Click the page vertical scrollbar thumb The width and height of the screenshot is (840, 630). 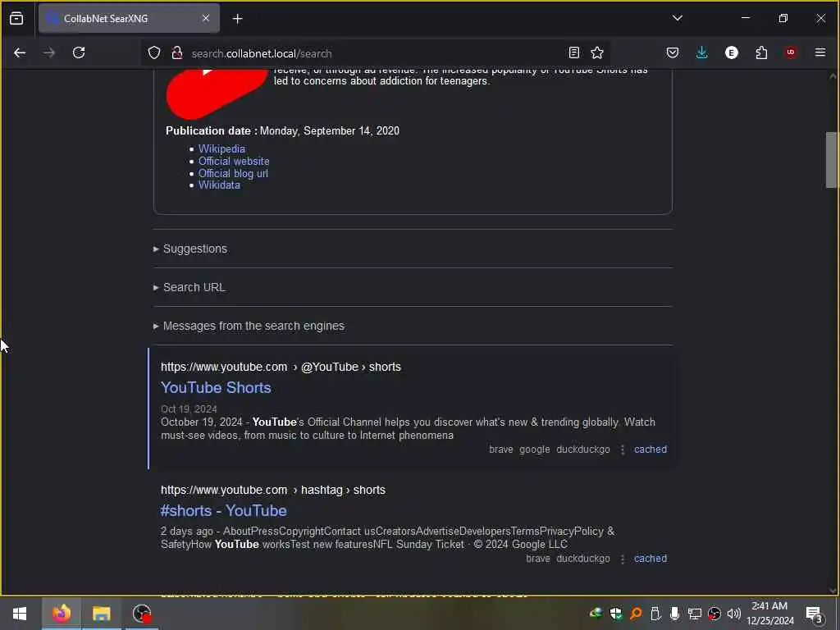click(831, 160)
